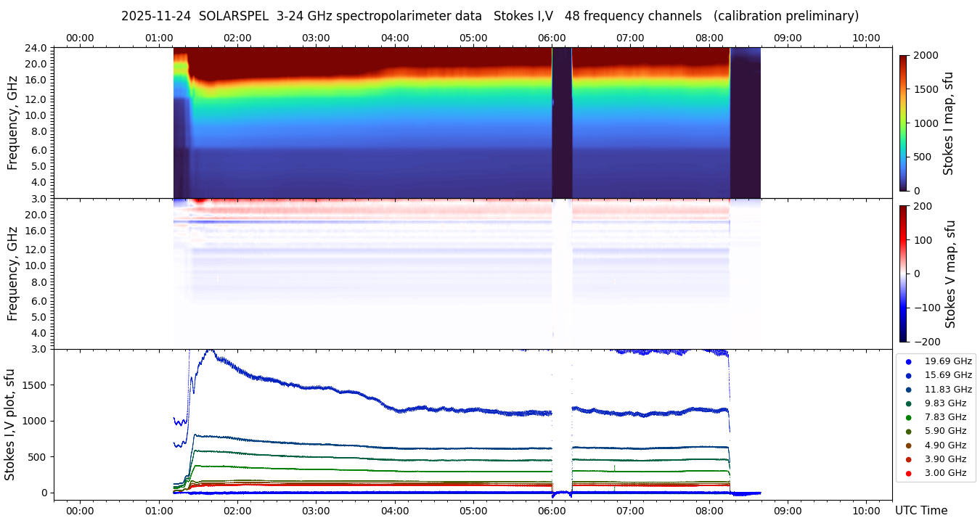Select the green 7.83 GHz legend marker
Image resolution: width=980 pixels, height=526 pixels.
[x=908, y=417]
